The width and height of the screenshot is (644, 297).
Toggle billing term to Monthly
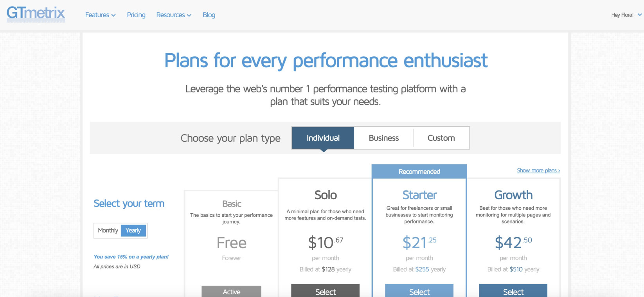(108, 230)
